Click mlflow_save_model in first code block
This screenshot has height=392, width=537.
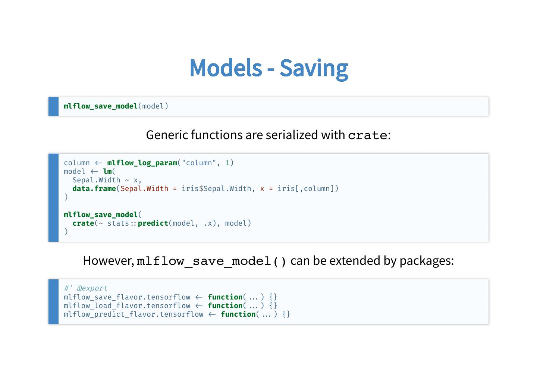point(101,106)
